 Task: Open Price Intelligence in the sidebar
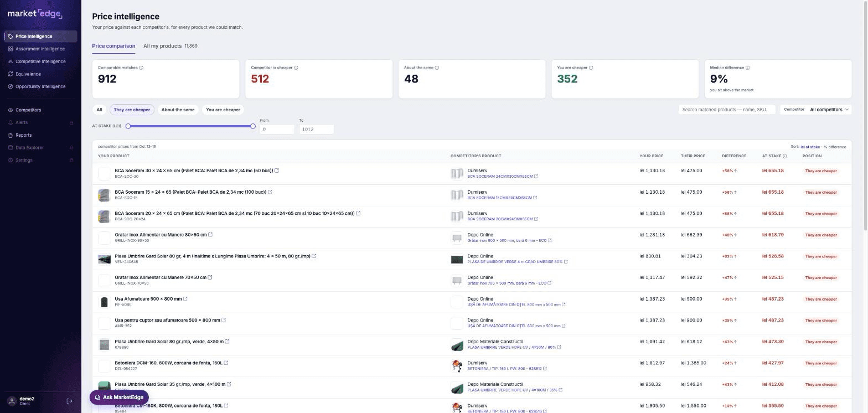coord(40,37)
